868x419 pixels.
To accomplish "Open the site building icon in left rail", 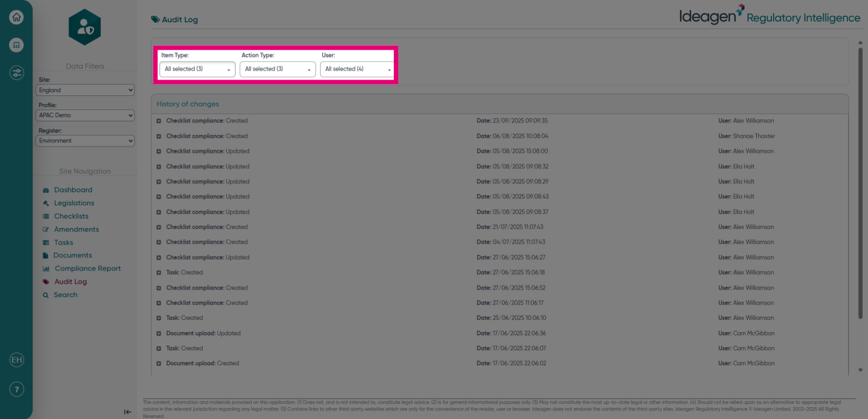I will (x=17, y=45).
